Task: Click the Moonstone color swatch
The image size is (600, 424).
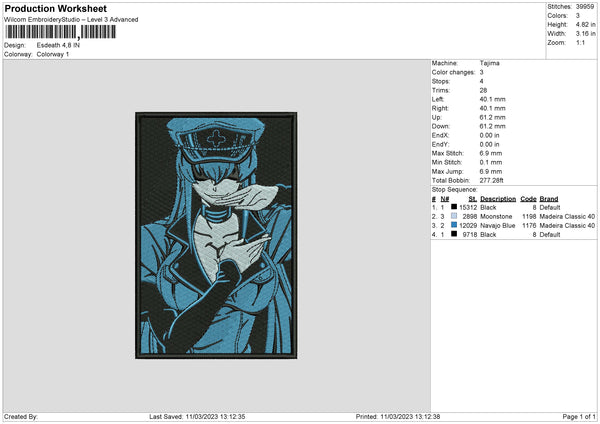Action: coord(454,216)
